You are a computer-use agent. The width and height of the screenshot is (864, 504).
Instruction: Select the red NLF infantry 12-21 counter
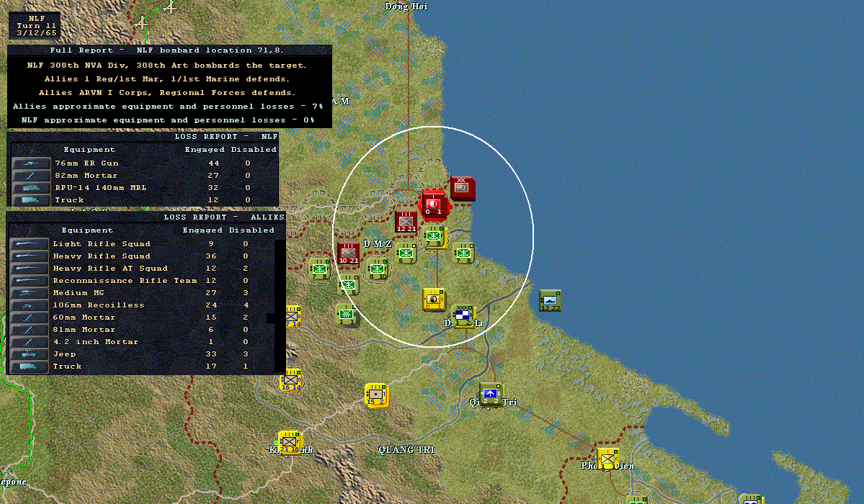(x=406, y=222)
